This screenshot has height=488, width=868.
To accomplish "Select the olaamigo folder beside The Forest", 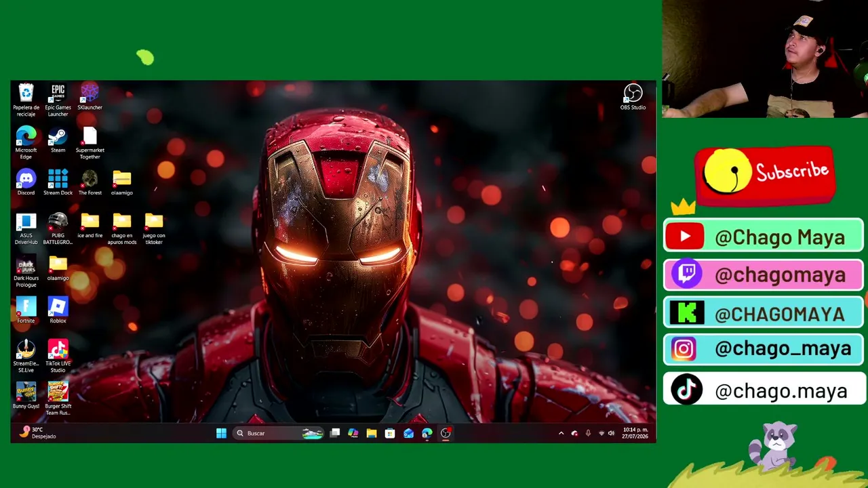I will [122, 182].
